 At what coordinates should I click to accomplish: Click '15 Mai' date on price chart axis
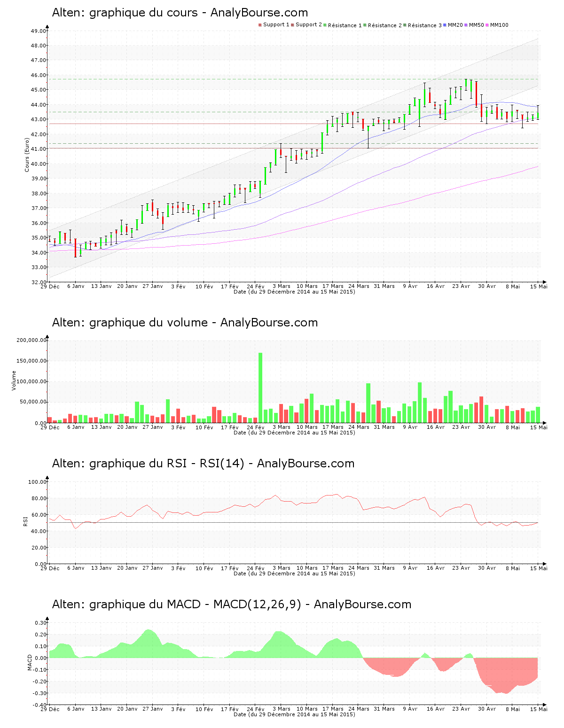tap(539, 286)
